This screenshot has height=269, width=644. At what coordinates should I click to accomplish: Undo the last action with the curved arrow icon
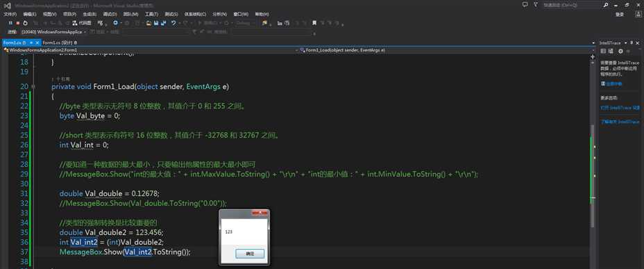click(173, 24)
